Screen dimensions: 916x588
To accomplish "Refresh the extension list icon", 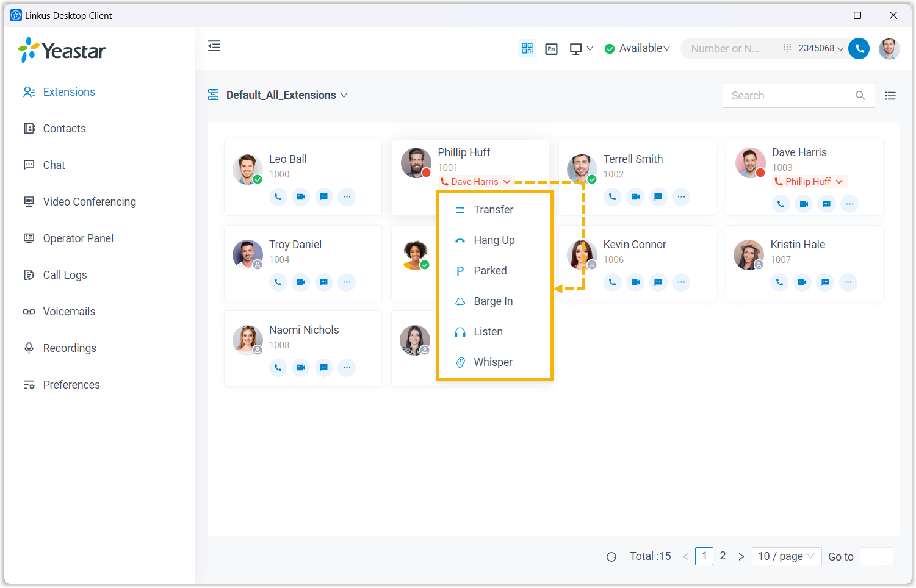I will point(611,556).
